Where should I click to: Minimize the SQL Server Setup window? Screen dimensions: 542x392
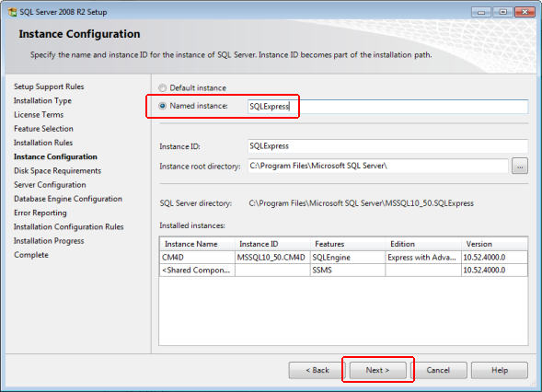(x=481, y=12)
